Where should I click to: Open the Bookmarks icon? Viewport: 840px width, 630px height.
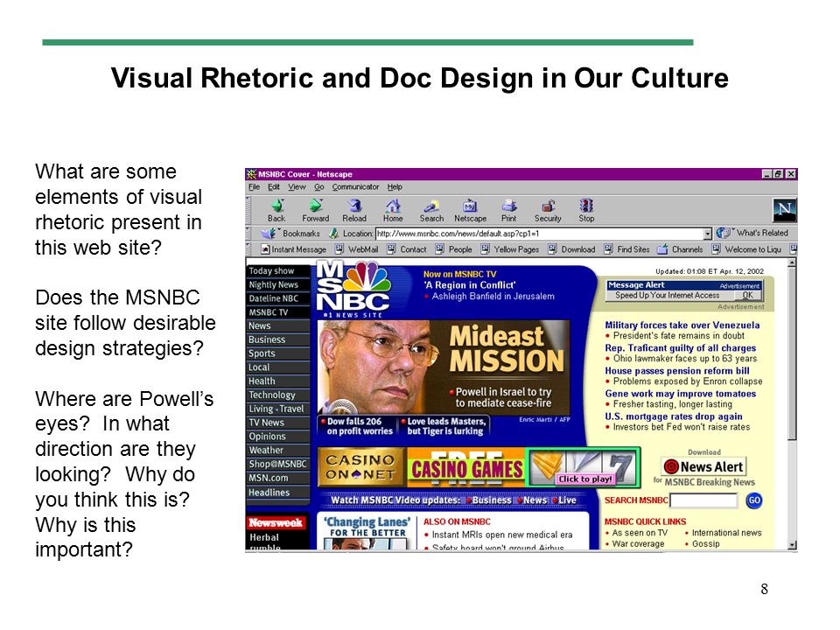pos(269,233)
